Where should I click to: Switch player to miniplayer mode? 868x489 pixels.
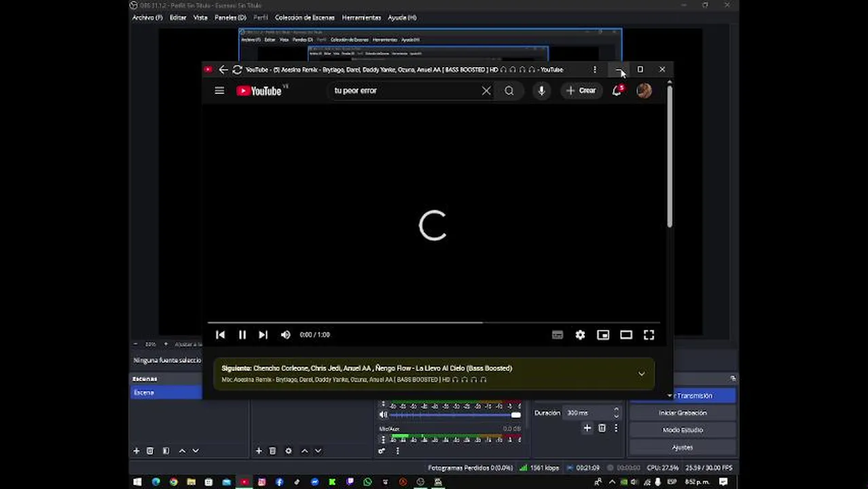[603, 335]
